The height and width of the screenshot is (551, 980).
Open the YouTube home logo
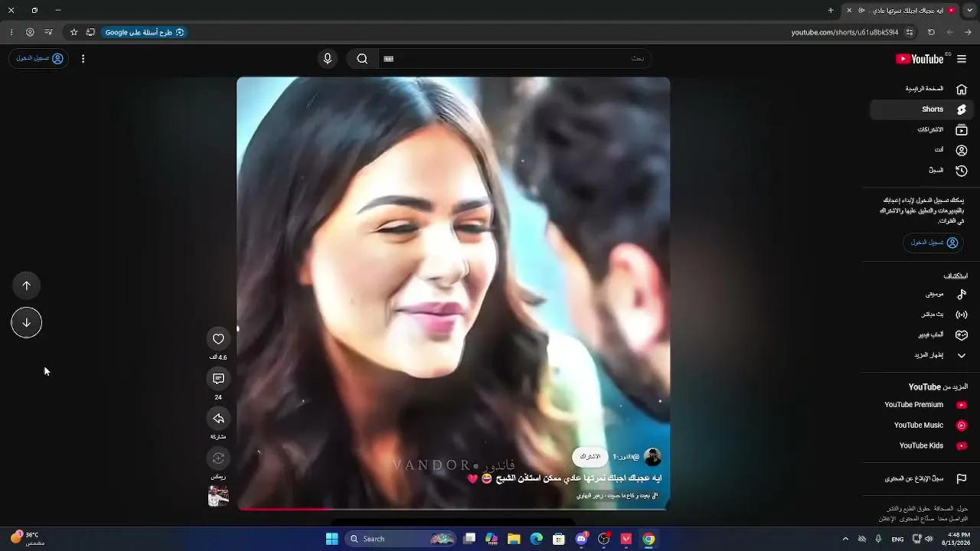(x=920, y=59)
